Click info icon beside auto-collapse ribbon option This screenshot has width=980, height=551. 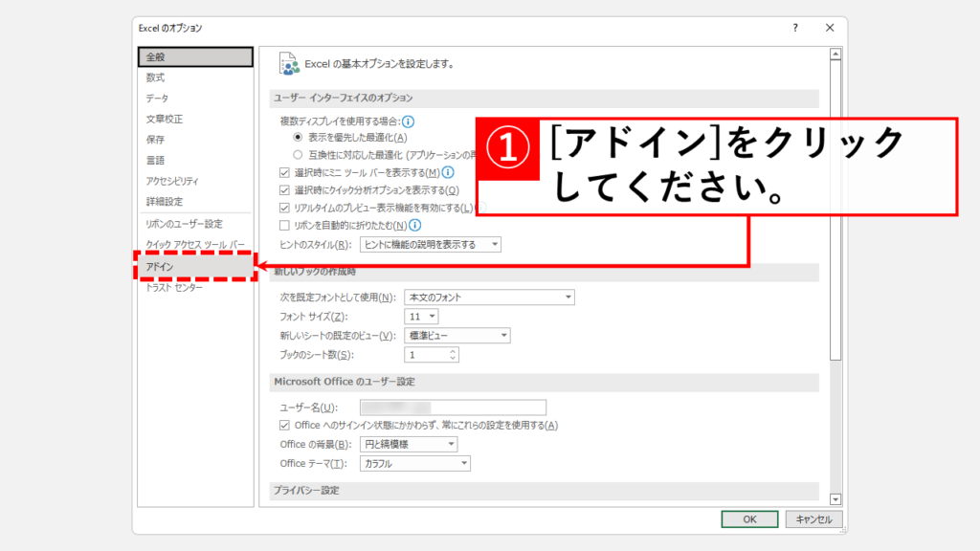415,225
